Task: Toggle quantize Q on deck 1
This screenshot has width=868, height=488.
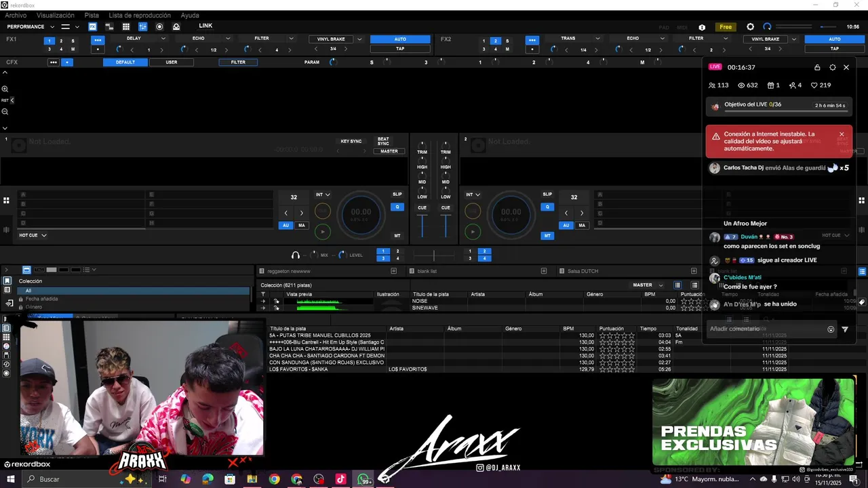Action: (397, 207)
